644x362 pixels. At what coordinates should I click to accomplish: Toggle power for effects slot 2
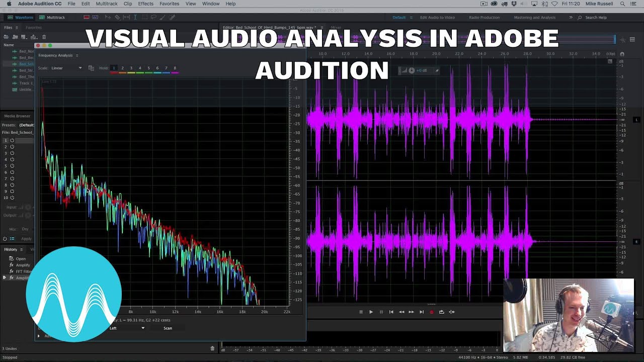pyautogui.click(x=12, y=147)
